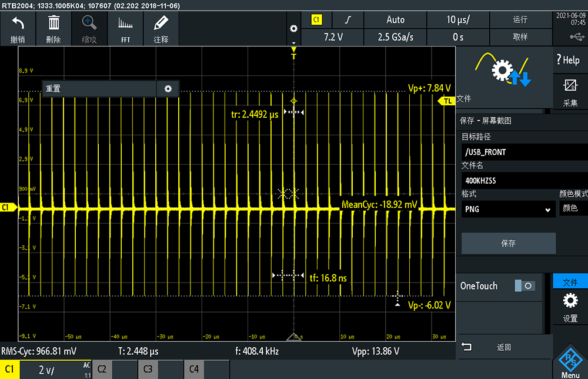Image resolution: width=588 pixels, height=379 pixels.
Task: Open the Auto trigger mode selector
Action: 395,20
